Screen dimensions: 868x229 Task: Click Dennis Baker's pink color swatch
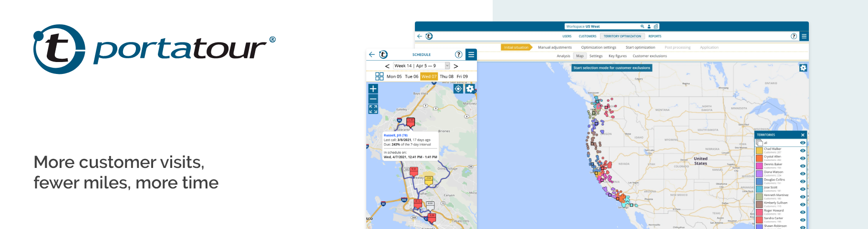[x=759, y=166]
